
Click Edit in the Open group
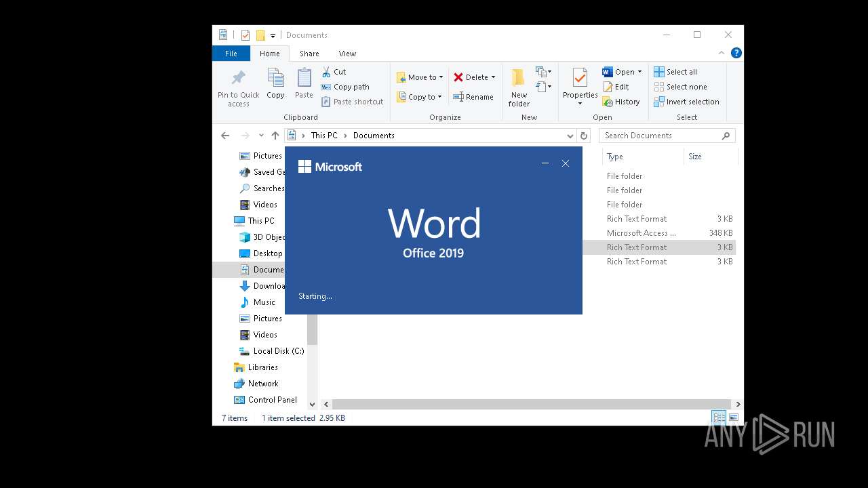click(616, 87)
